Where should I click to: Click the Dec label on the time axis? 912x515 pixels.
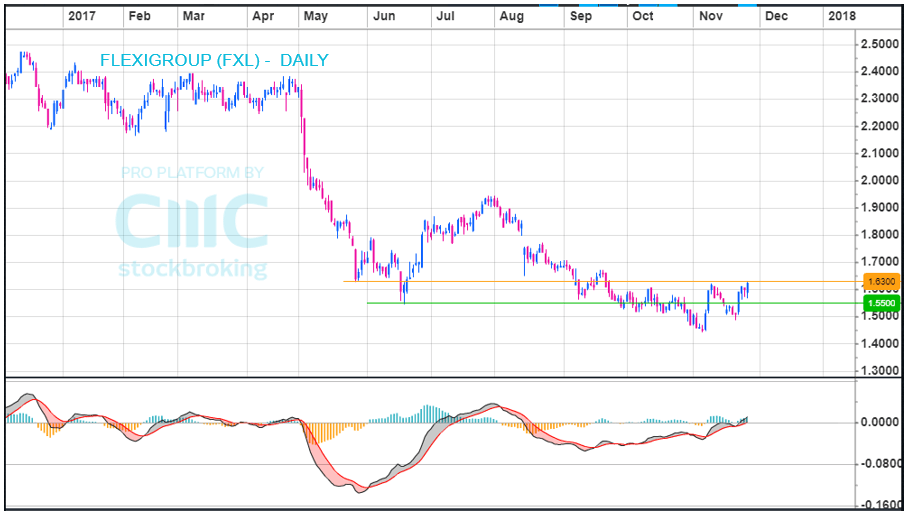(776, 16)
